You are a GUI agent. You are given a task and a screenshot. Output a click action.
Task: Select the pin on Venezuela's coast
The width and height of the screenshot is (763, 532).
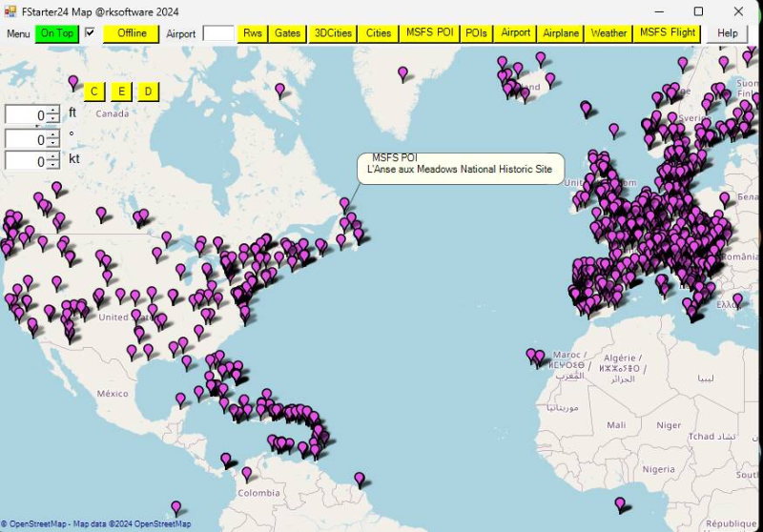pyautogui.click(x=360, y=478)
